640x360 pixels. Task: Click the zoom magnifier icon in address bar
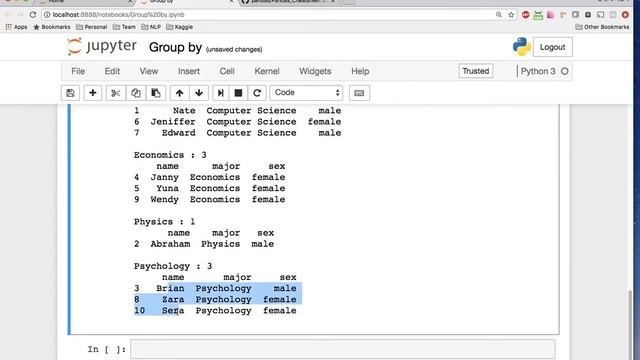[x=499, y=15]
